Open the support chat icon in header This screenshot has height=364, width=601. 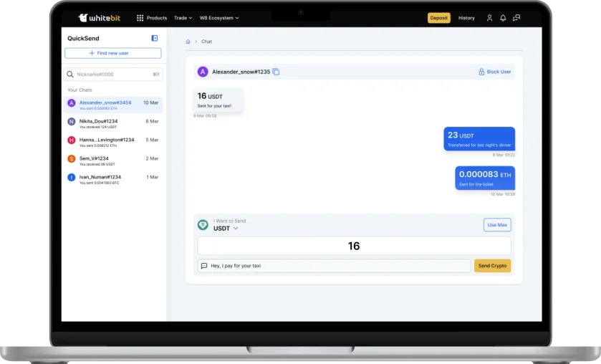coord(516,18)
